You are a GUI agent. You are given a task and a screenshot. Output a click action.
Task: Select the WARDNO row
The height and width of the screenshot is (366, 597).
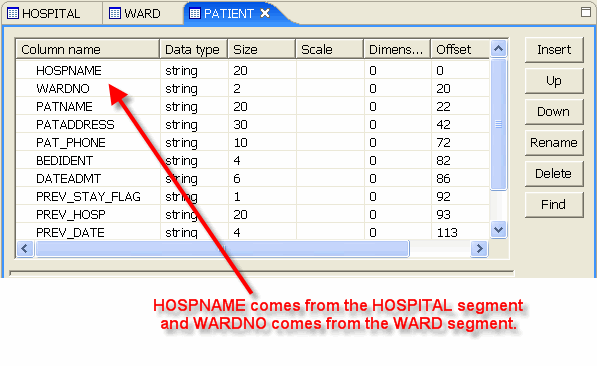point(253,88)
